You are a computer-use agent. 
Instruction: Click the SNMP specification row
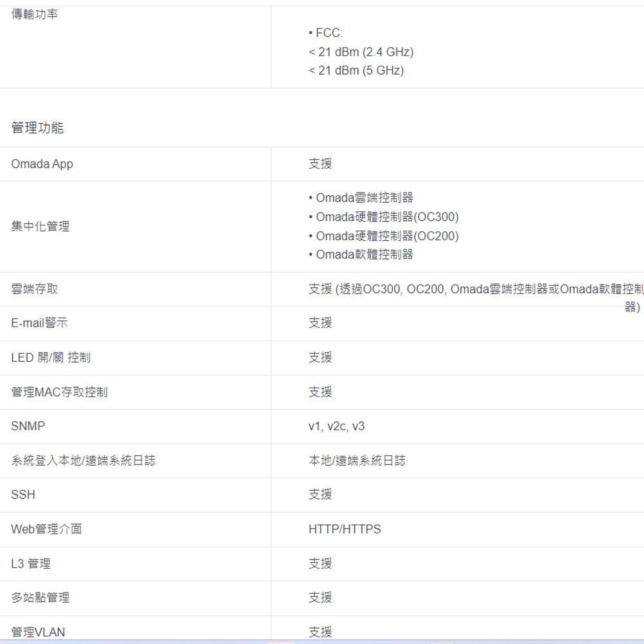[x=28, y=426]
